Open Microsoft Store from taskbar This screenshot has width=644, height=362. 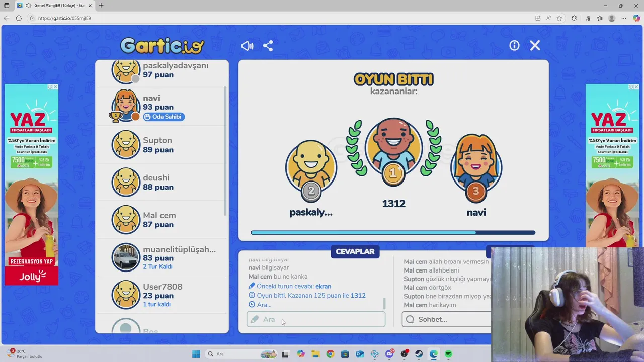(345, 354)
